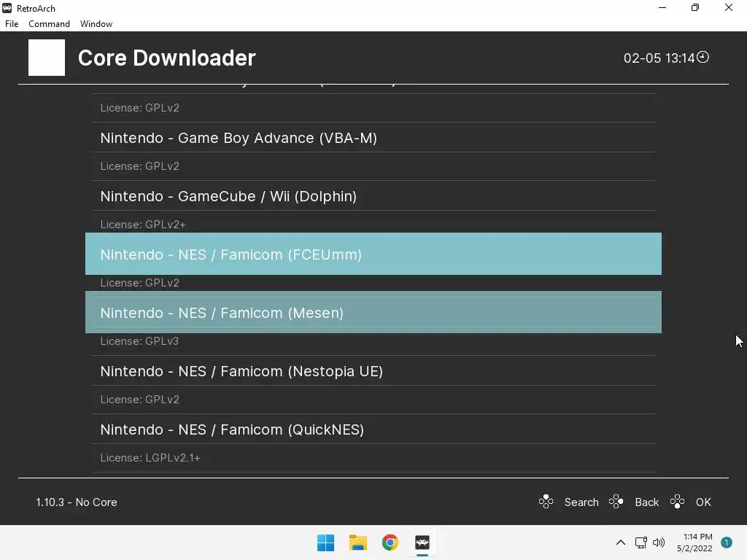This screenshot has height=560, width=747.
Task: Click License: GPLv2+ under Dolphin
Action: pos(143,225)
